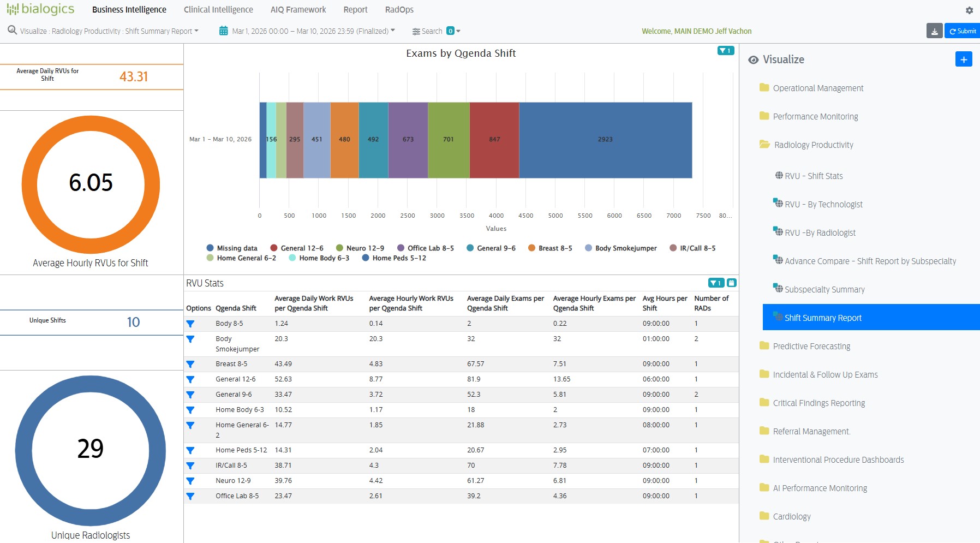Click the filter icon for Neuro 12-9 row
The width and height of the screenshot is (980, 543).
pyautogui.click(x=190, y=481)
